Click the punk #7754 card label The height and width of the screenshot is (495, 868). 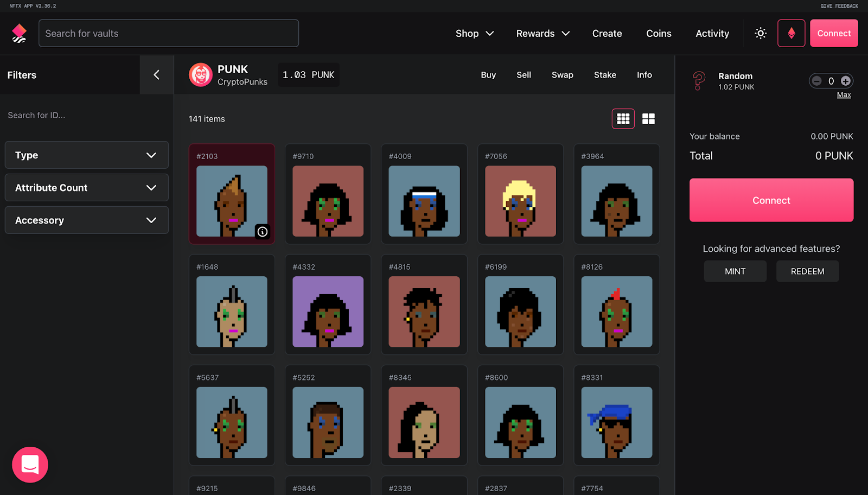point(592,488)
